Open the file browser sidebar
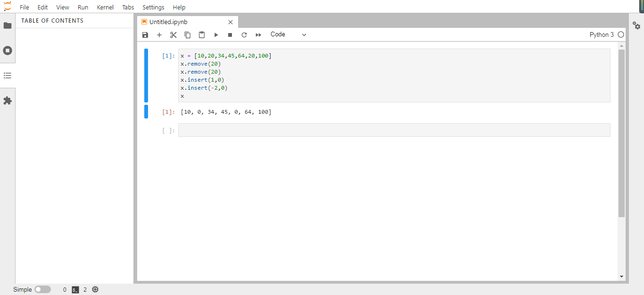This screenshot has width=644, height=295. tap(8, 25)
